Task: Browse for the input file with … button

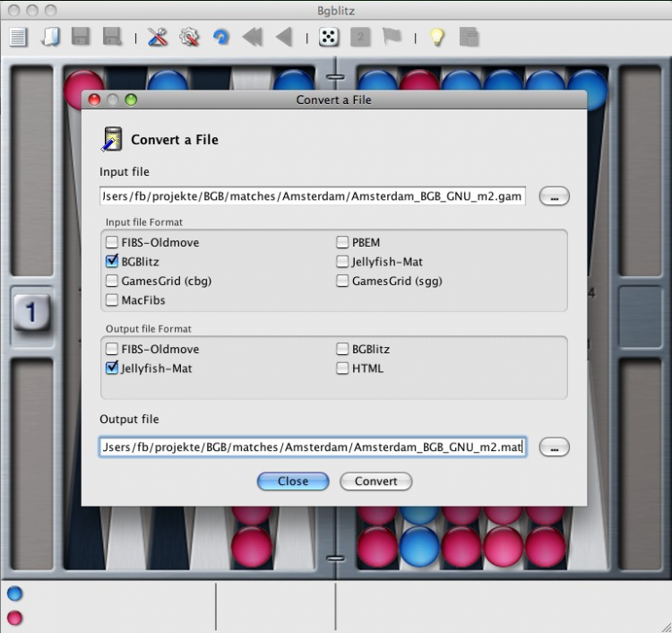Action: click(x=554, y=196)
